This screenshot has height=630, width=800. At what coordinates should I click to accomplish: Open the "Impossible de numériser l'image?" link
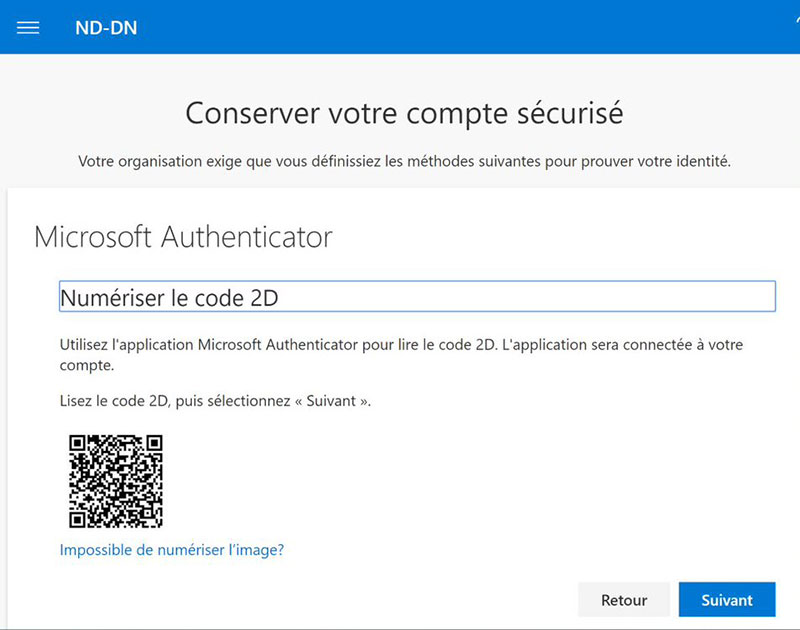pos(172,550)
